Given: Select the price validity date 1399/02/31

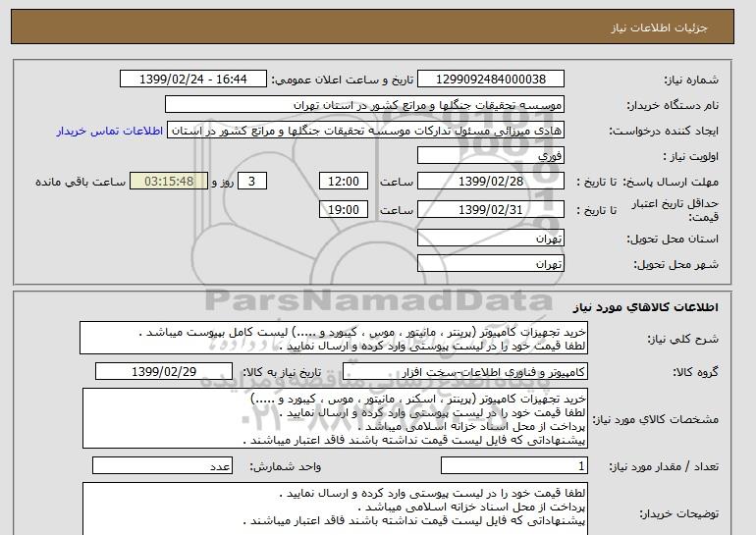Looking at the screenshot, I should (491, 210).
